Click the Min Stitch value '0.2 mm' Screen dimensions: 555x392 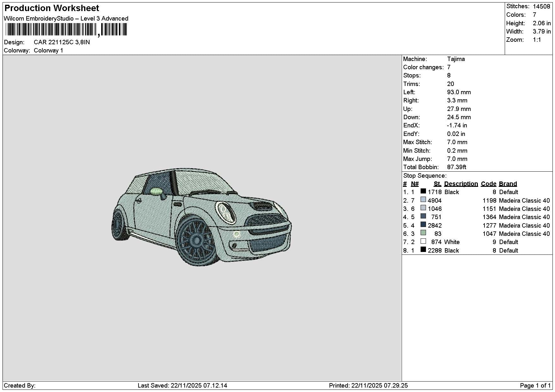click(x=457, y=151)
